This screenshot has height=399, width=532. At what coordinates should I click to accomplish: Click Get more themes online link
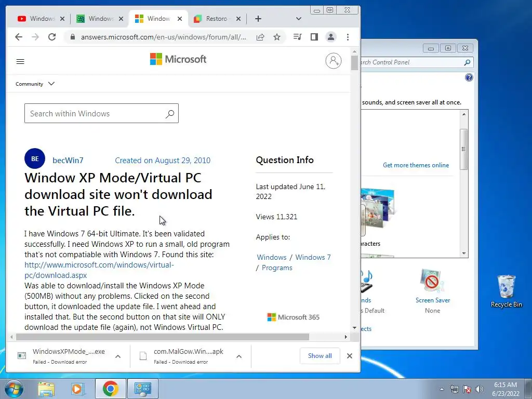click(416, 165)
